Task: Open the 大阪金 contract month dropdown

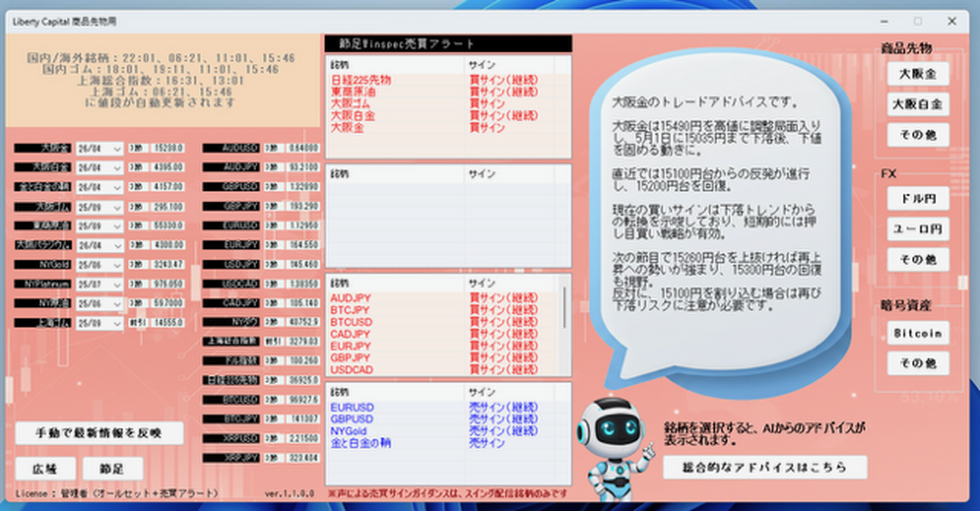Action: pyautogui.click(x=100, y=149)
